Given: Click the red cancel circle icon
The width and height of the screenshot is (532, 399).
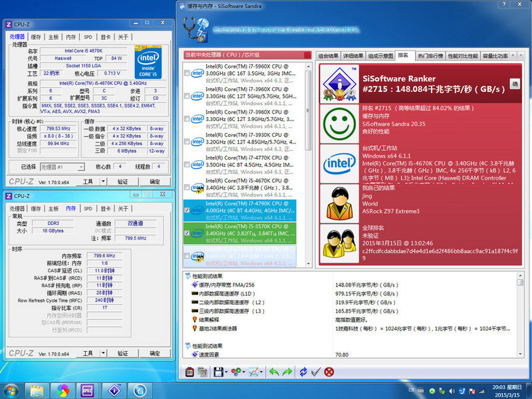Looking at the screenshot, I should (x=329, y=372).
